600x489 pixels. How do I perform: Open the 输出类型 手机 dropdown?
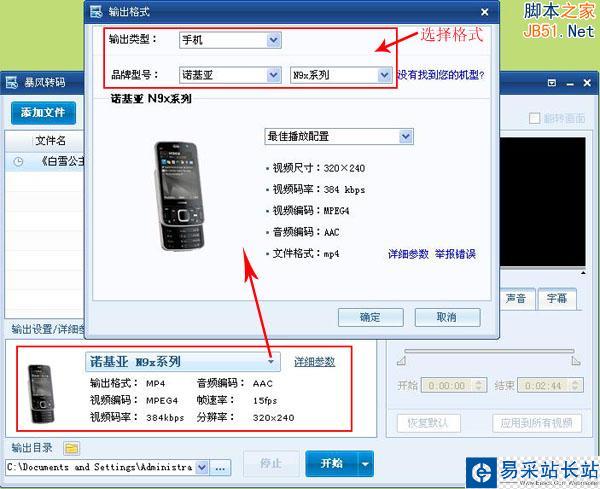click(x=230, y=40)
